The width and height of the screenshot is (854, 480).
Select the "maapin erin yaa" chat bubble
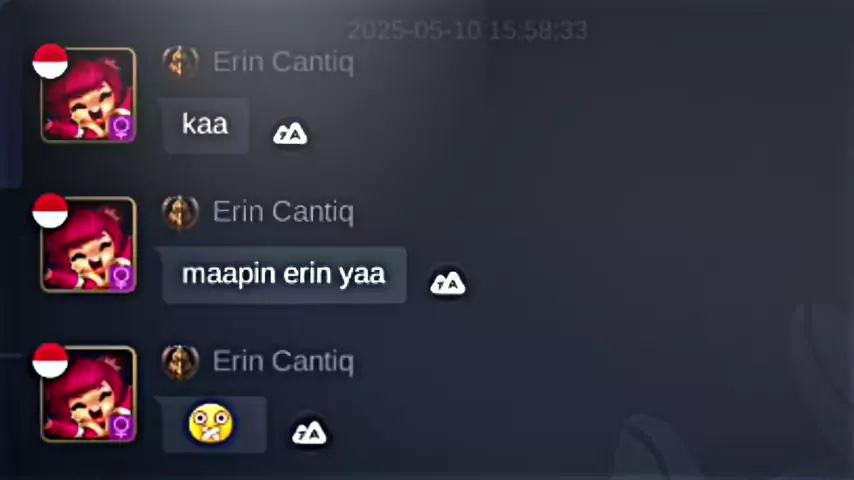tap(284, 275)
